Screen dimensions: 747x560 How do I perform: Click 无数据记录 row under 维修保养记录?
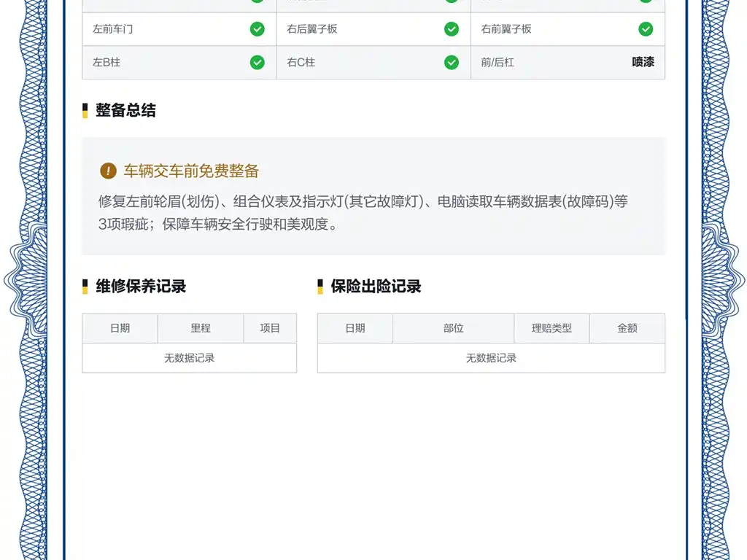coord(190,358)
